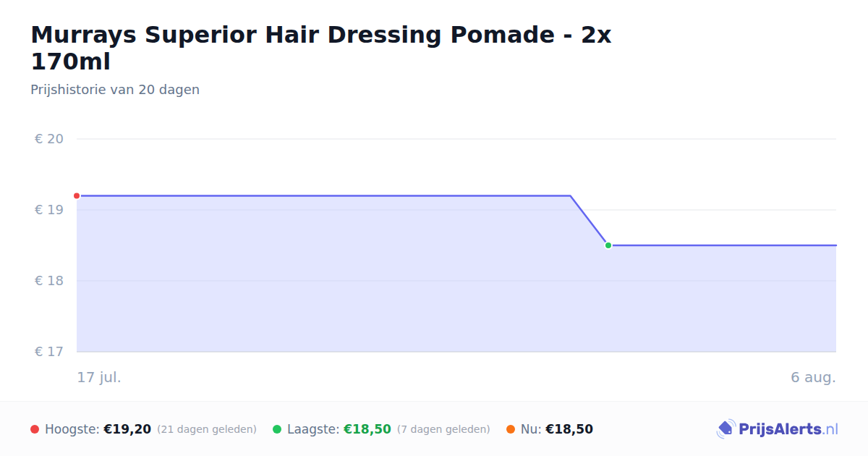Click the € 19 y-axis label

(x=49, y=210)
